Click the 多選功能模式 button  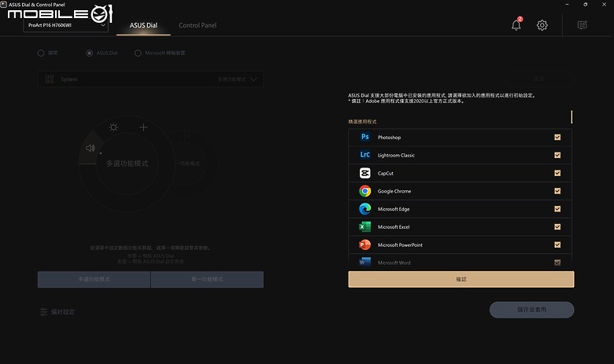[94, 280]
